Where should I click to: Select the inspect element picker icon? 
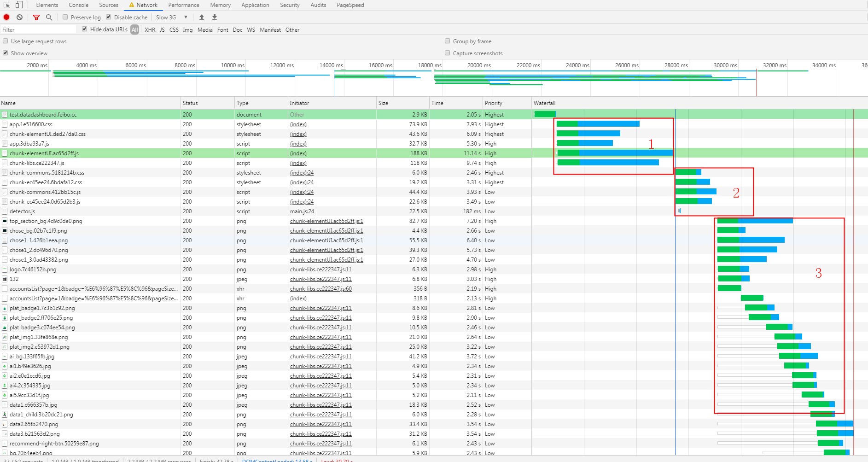(7, 5)
